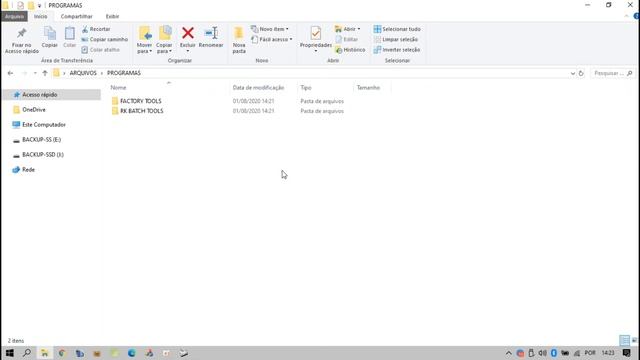The height and width of the screenshot is (360, 640).
Task: Open the recent locations dropdown arrow
Action: coord(35,73)
